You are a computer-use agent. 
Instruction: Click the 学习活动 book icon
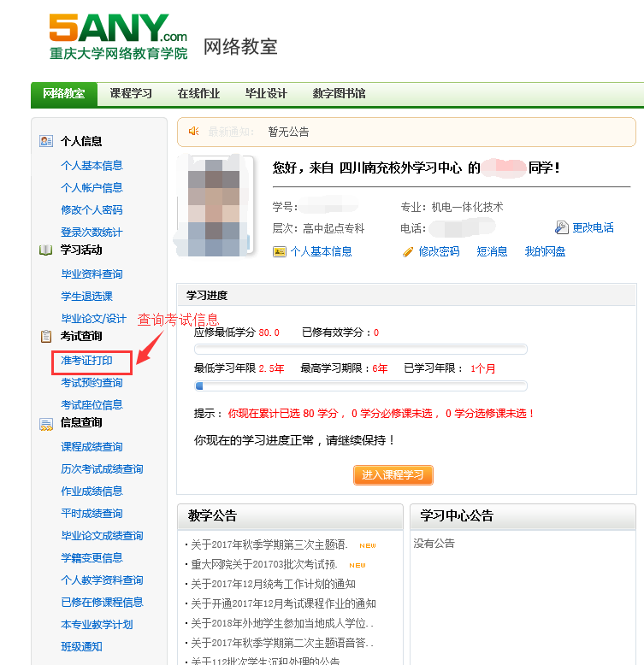click(x=46, y=250)
